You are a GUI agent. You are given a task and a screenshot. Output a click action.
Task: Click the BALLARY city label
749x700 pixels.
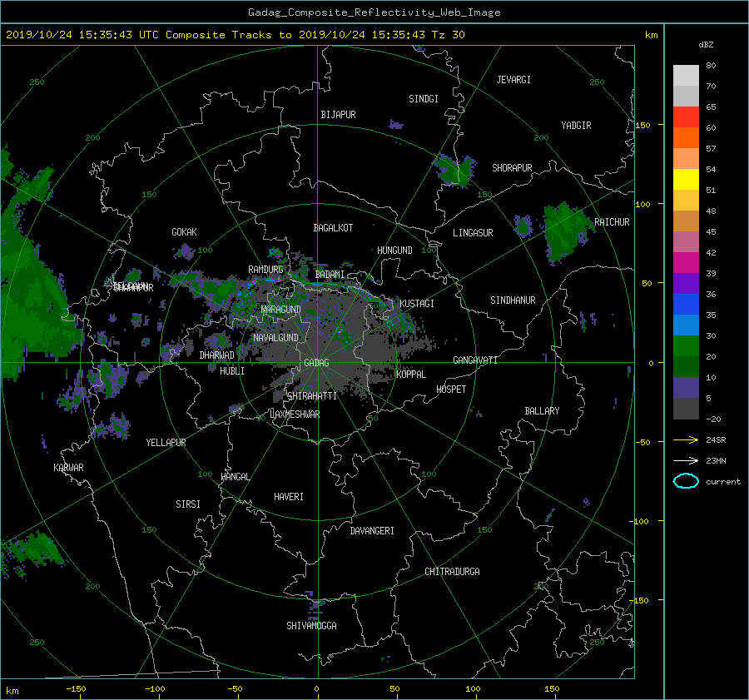[x=542, y=411]
